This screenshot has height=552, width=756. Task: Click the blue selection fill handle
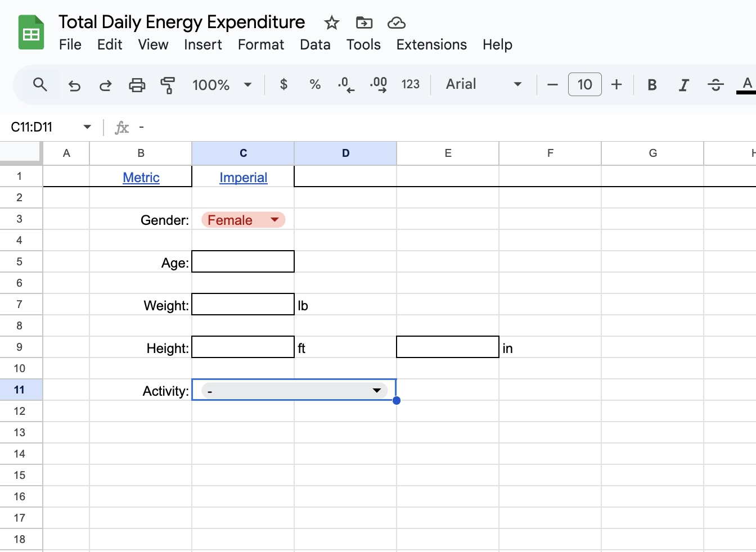click(397, 400)
